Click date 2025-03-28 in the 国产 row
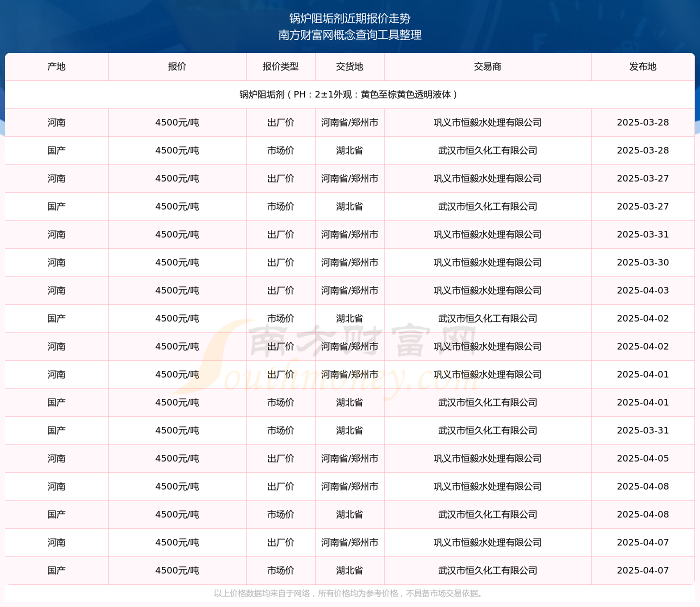700x607 pixels. pyautogui.click(x=643, y=150)
